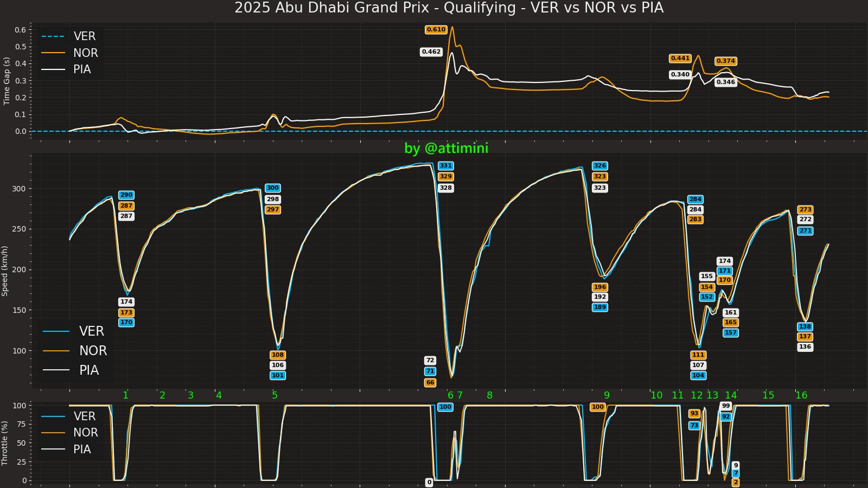The image size is (868, 488).
Task: Click the 106 minimum speed label
Action: (x=278, y=365)
